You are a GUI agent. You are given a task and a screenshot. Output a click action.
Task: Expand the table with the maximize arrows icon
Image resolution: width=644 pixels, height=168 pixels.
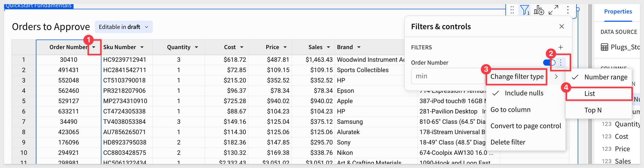tap(553, 10)
